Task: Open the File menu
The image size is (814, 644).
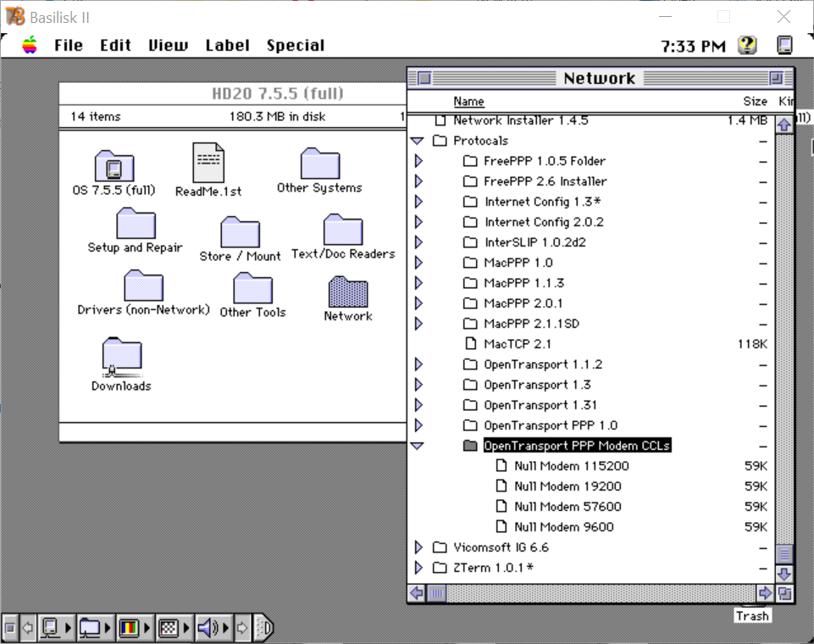Action: click(69, 45)
